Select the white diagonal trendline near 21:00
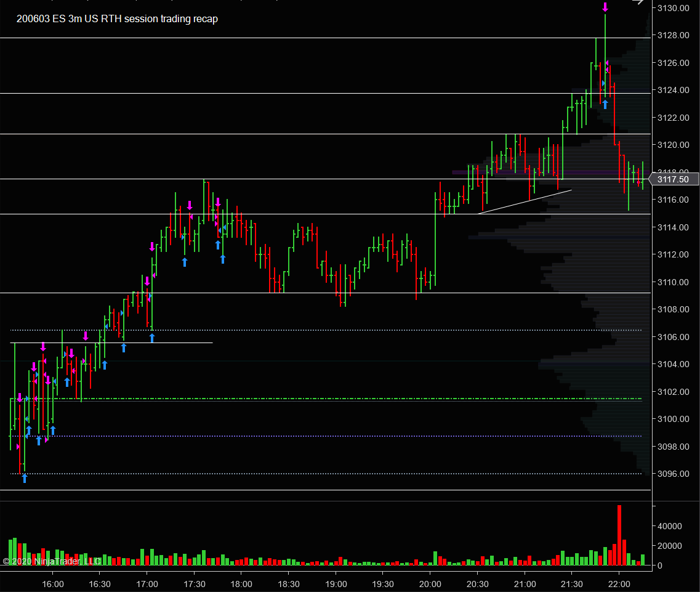 525,202
